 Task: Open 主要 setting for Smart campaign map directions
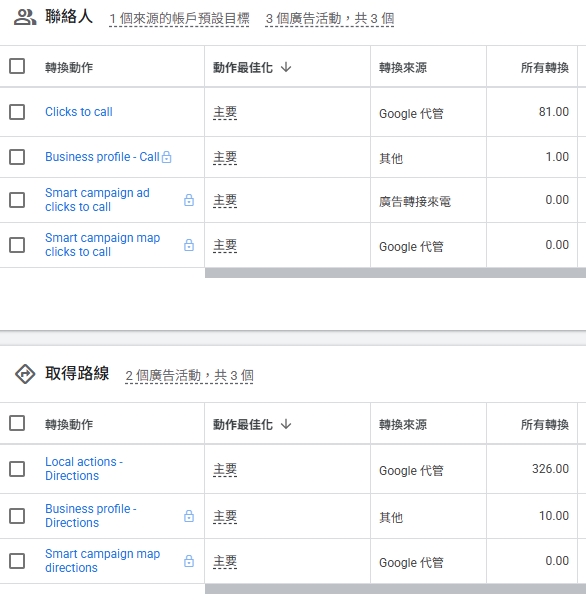[225, 562]
